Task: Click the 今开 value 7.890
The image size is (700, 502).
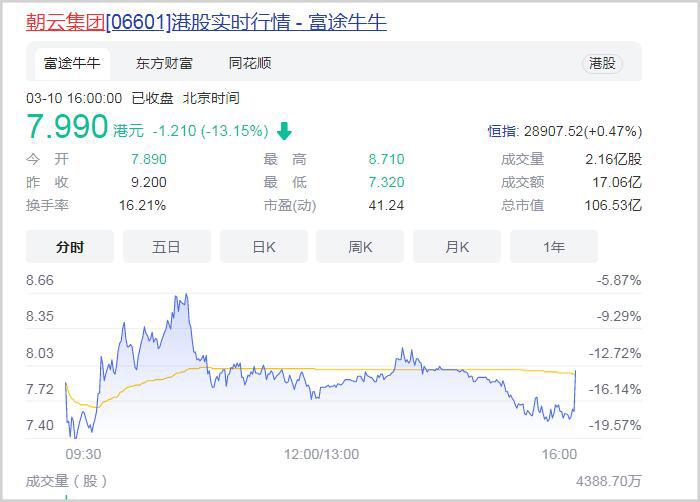Action: pyautogui.click(x=149, y=159)
